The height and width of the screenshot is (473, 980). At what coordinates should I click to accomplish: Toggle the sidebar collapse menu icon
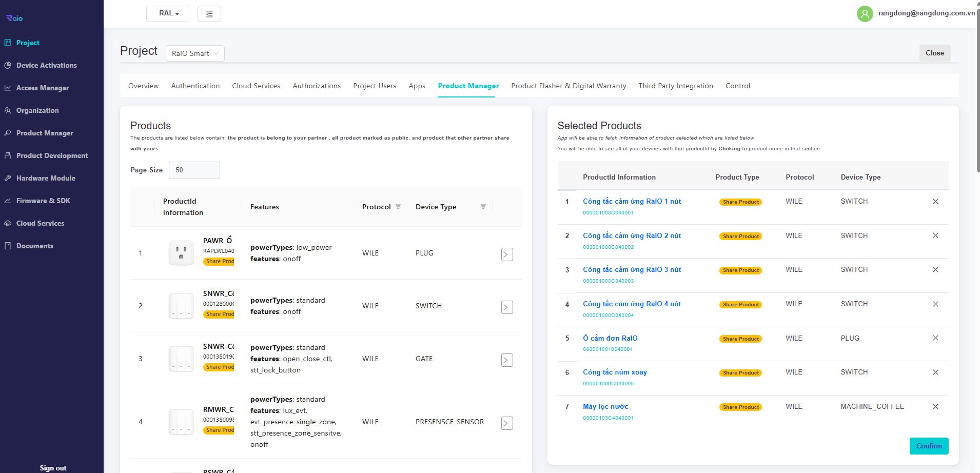(209, 14)
